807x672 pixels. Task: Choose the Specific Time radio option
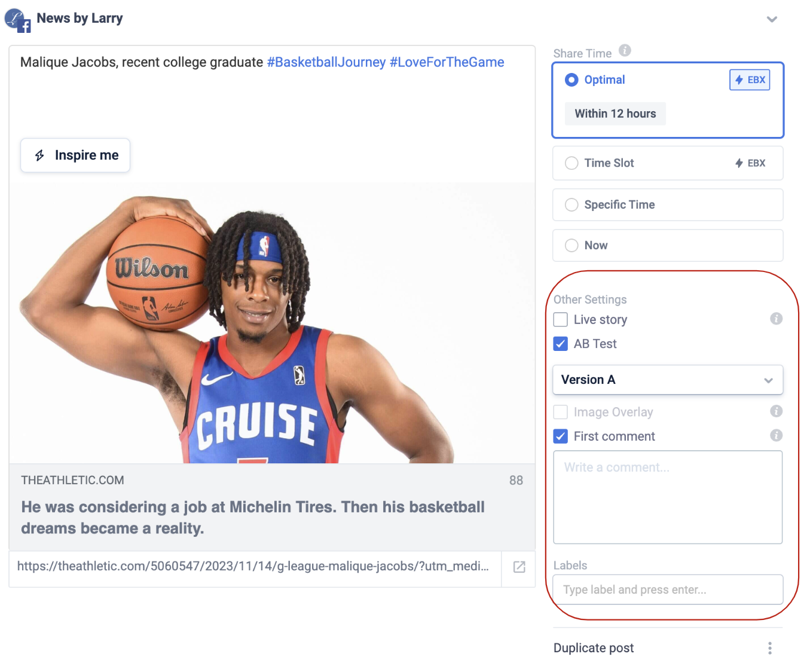(571, 205)
